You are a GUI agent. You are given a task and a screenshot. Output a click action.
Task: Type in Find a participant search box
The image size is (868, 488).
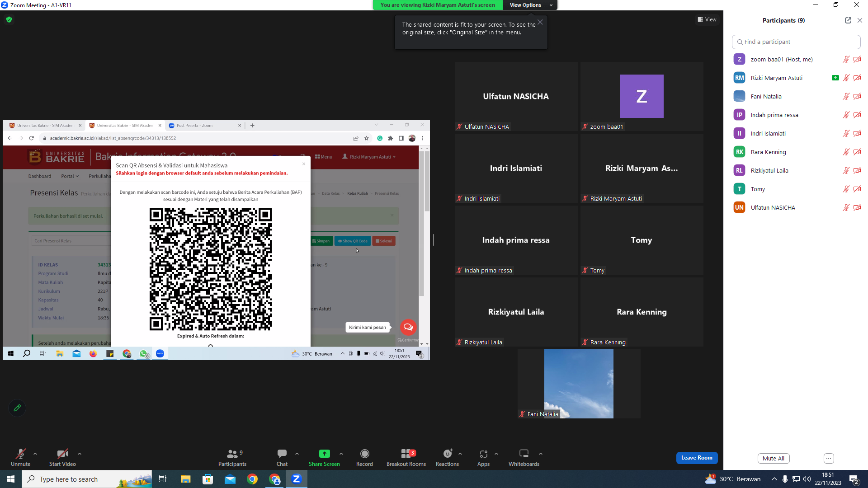796,42
